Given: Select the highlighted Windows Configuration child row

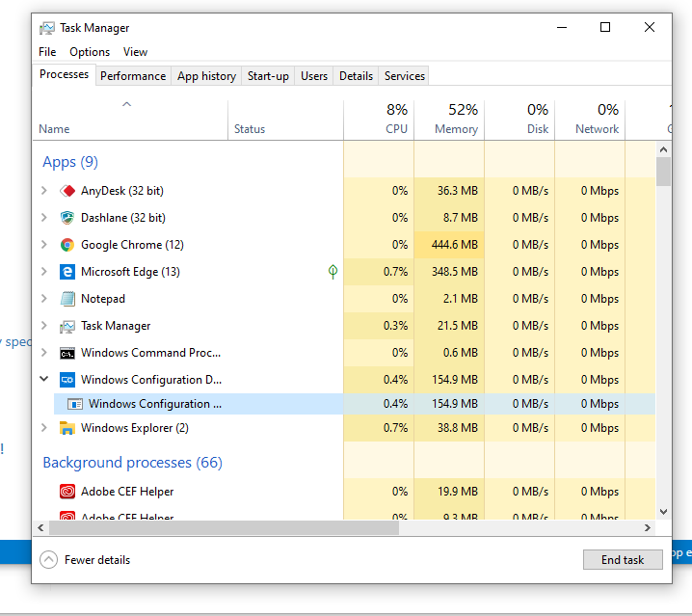Looking at the screenshot, I should click(355, 404).
